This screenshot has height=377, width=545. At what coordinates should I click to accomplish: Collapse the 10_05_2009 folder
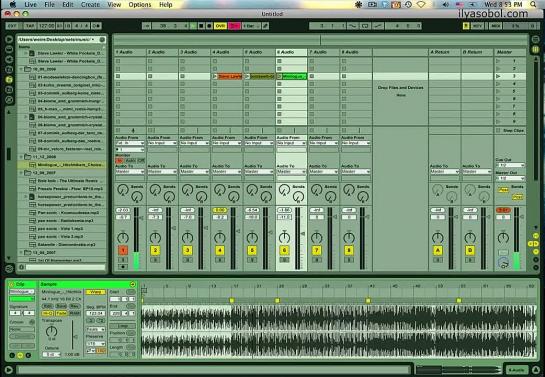pyautogui.click(x=21, y=69)
